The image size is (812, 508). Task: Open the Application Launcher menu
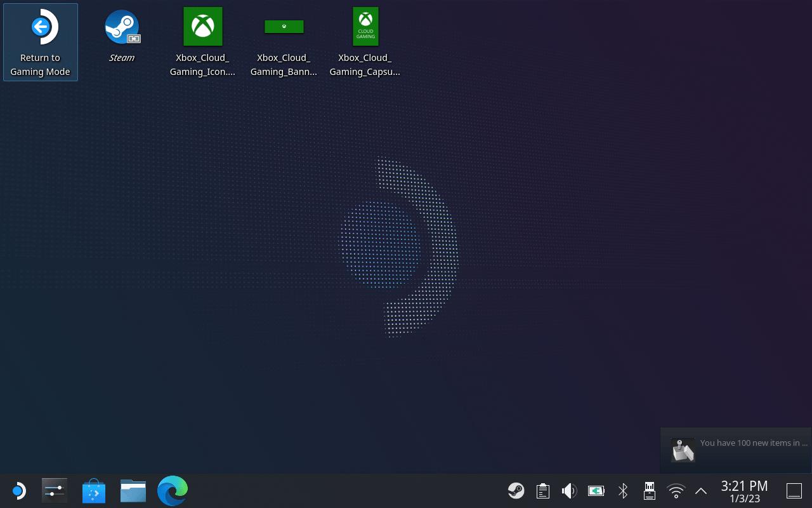[18, 491]
